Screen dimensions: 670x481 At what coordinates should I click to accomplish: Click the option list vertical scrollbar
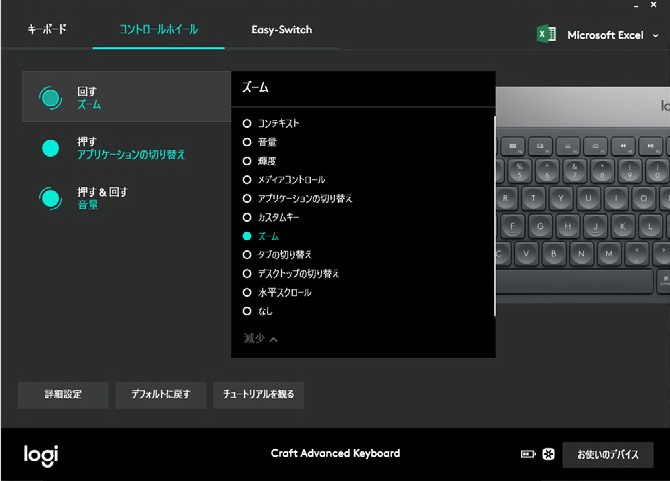pos(494,216)
